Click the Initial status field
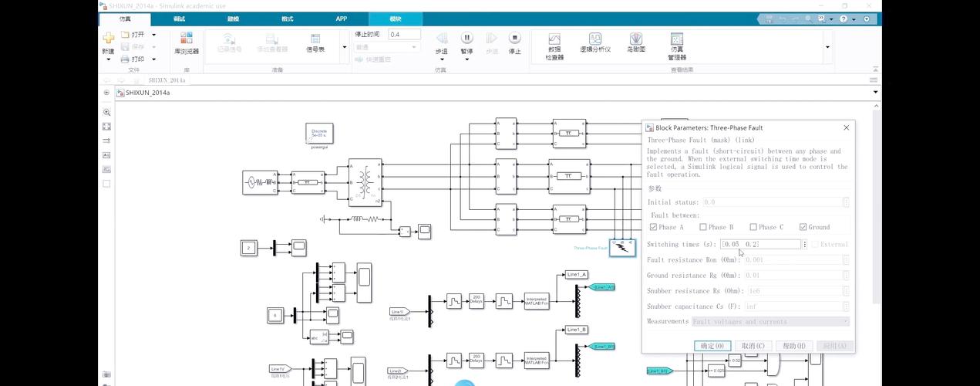This screenshot has height=386, width=980. coord(772,202)
